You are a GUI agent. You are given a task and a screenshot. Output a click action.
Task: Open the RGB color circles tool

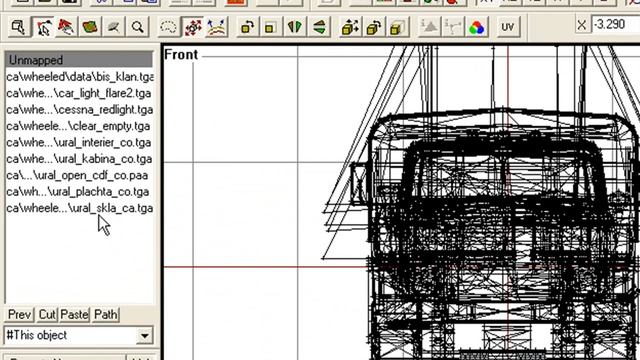476,27
